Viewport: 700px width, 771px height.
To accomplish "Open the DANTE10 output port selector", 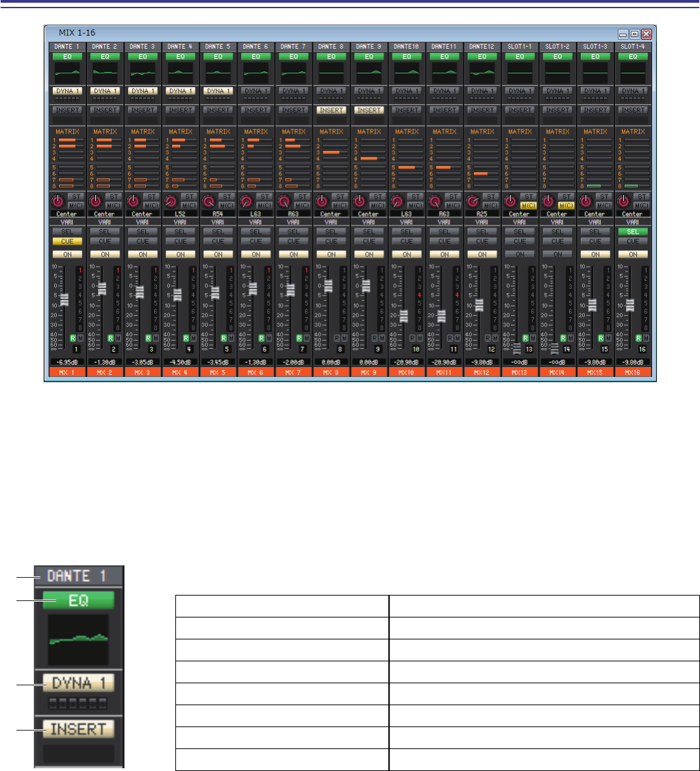I will click(407, 46).
